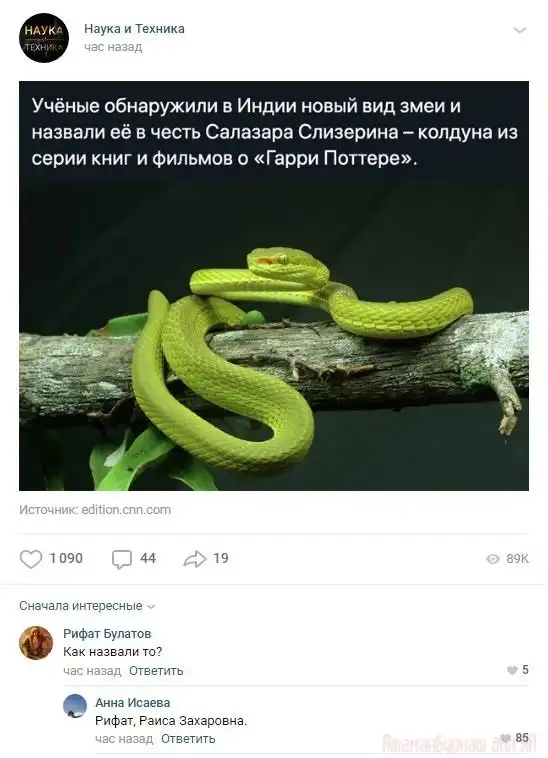This screenshot has height=758, width=548.
Task: Click the views eye icon
Action: [492, 559]
